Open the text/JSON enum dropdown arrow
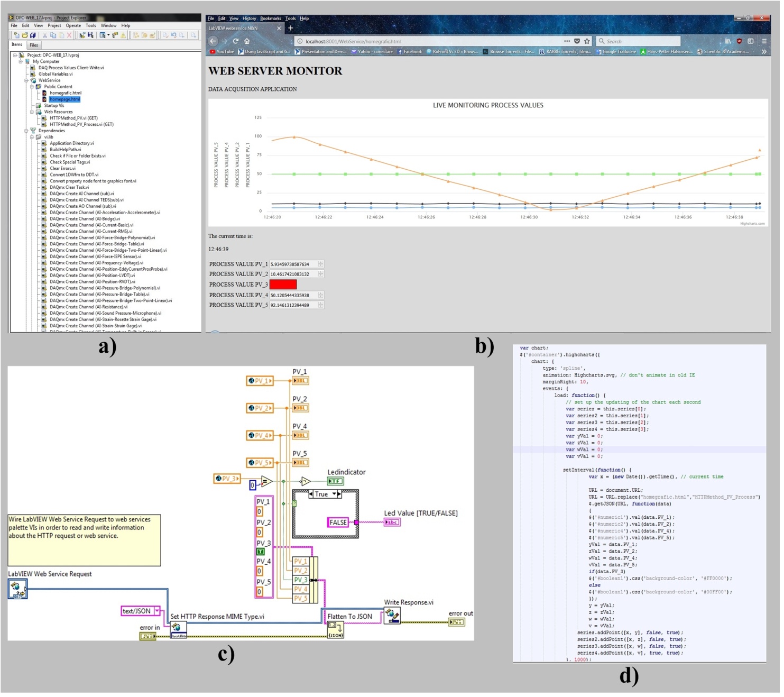The width and height of the screenshot is (784, 697). (x=157, y=611)
